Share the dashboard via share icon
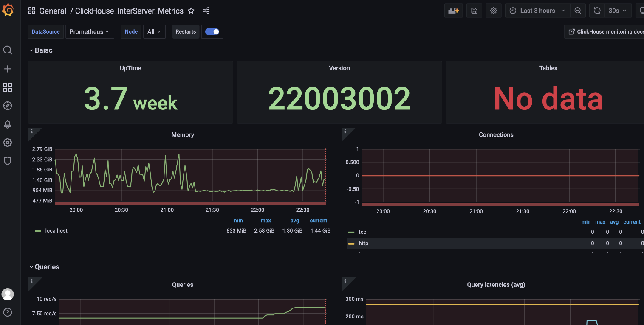Image resolution: width=644 pixels, height=325 pixels. tap(206, 11)
